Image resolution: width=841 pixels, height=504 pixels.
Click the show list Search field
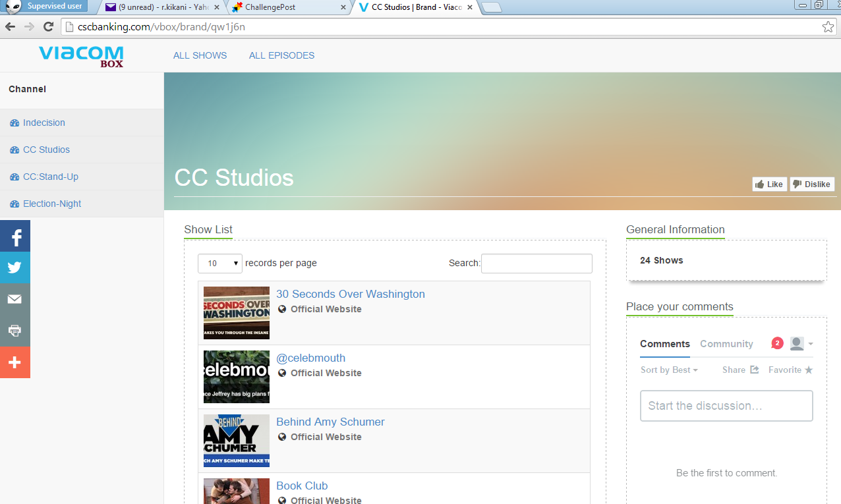click(x=536, y=264)
